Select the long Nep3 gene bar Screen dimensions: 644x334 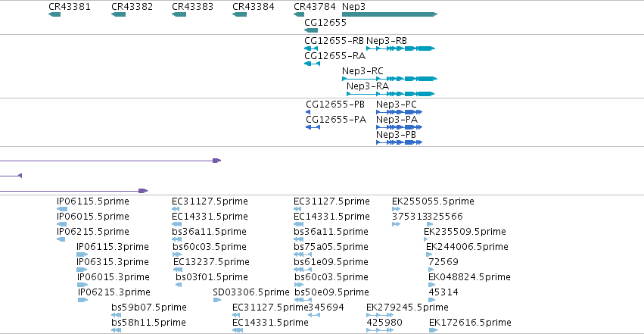[x=390, y=14]
